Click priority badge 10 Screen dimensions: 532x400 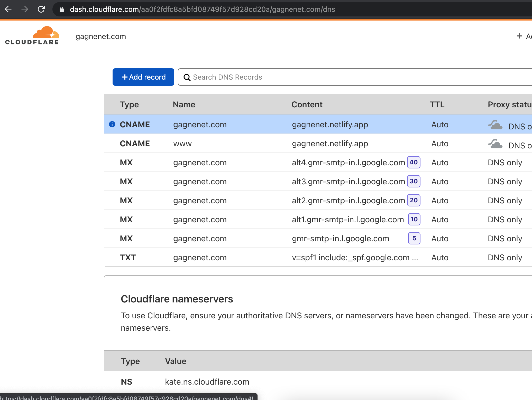(414, 219)
